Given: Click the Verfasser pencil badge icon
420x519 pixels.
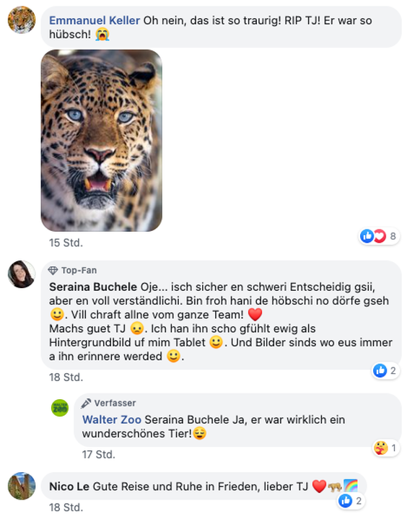Looking at the screenshot, I should click(x=86, y=403).
